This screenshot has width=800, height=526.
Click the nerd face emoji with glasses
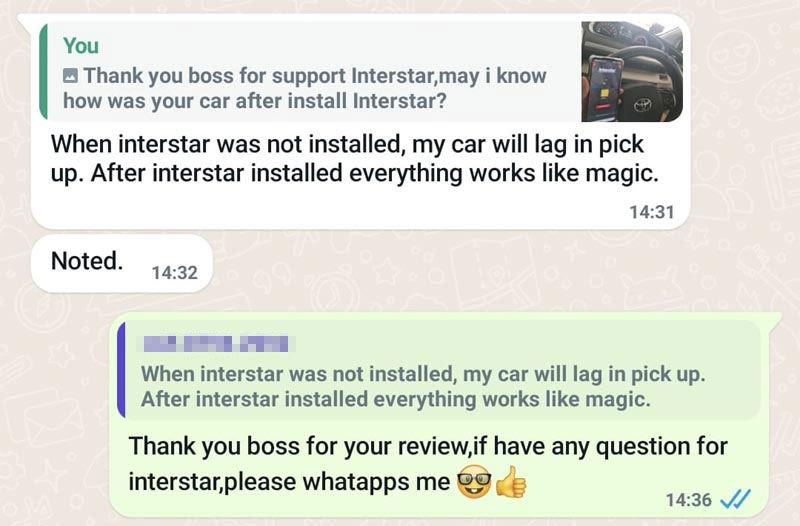pyautogui.click(x=474, y=482)
